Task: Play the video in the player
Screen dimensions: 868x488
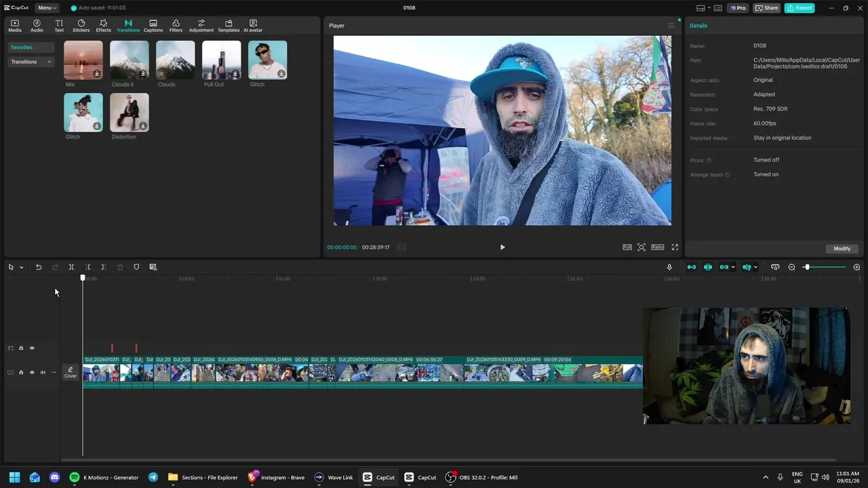Action: (502, 247)
